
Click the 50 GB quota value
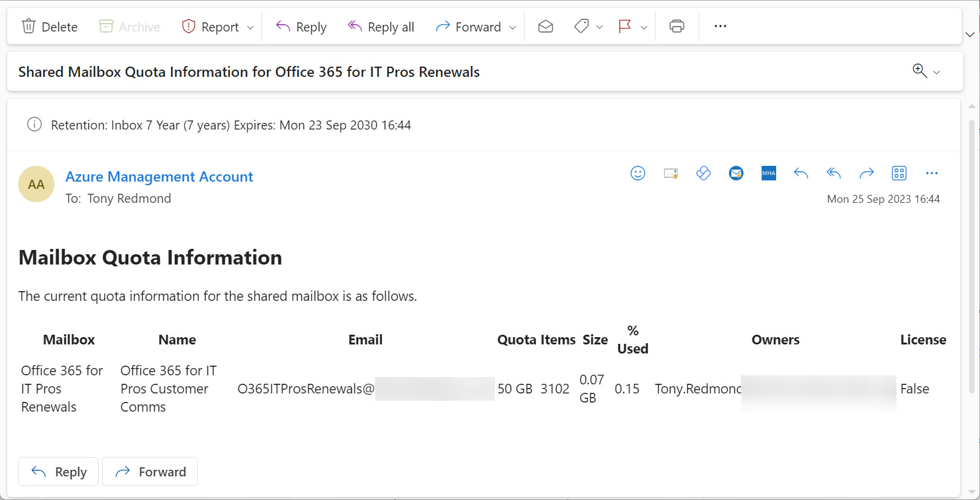(x=515, y=389)
